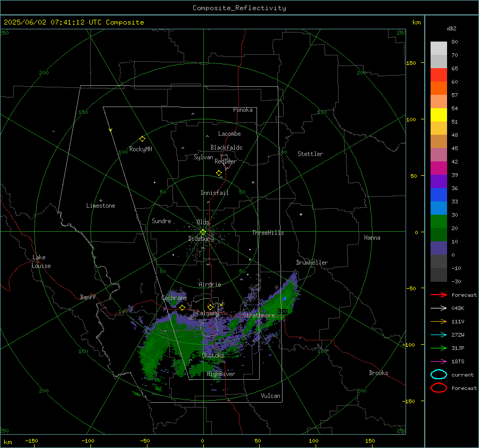The image size is (479, 448).
Task: Click the asterisk marker above Limestone
Action: [101, 201]
